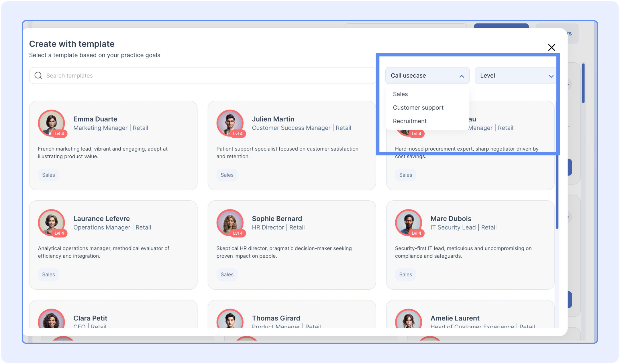Pick Recruitment in the usecase menu
The image size is (620, 364).
point(410,121)
